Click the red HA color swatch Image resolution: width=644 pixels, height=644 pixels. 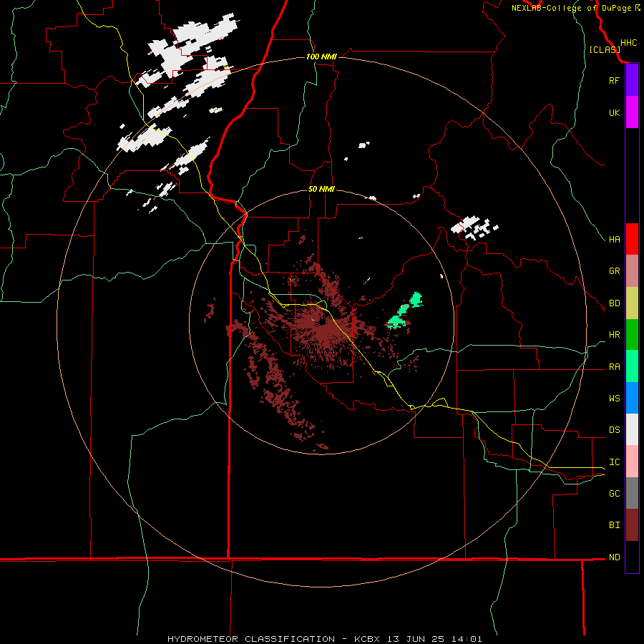[x=632, y=239]
